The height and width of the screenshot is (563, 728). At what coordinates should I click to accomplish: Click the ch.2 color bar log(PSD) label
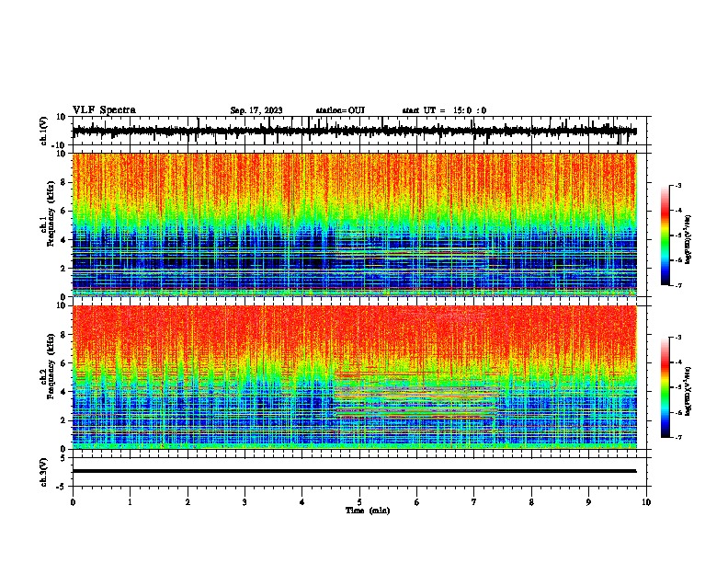[688, 392]
